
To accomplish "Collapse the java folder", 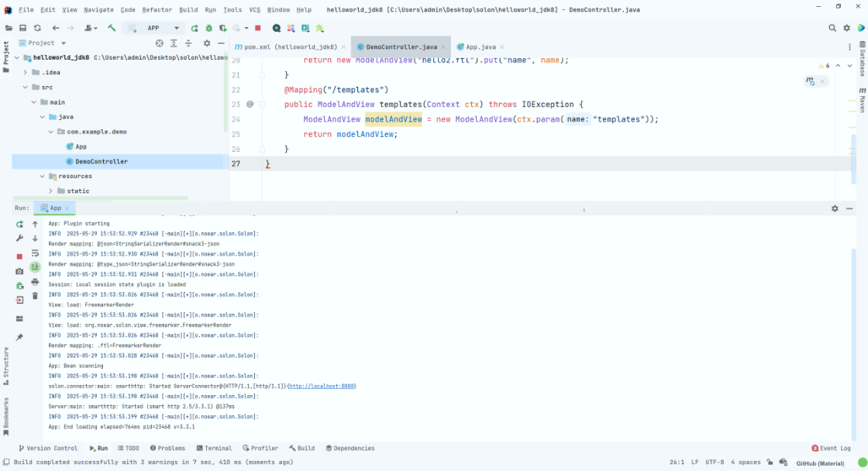I will [x=42, y=117].
